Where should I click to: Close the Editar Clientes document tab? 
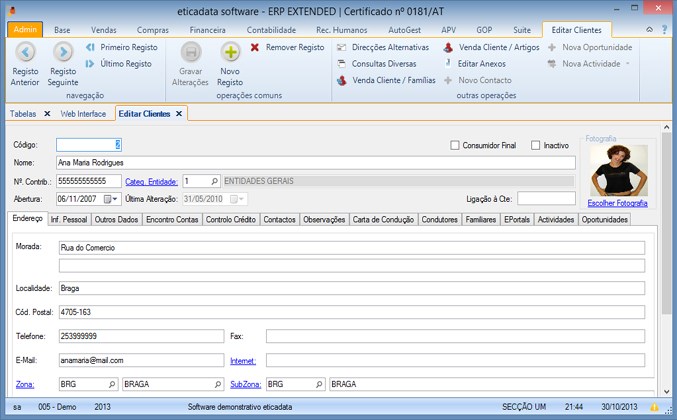click(179, 114)
